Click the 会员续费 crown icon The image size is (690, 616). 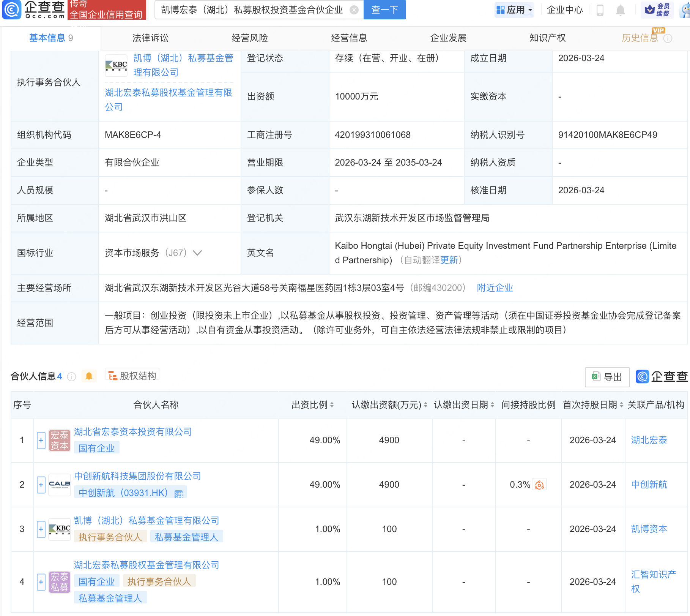(649, 10)
